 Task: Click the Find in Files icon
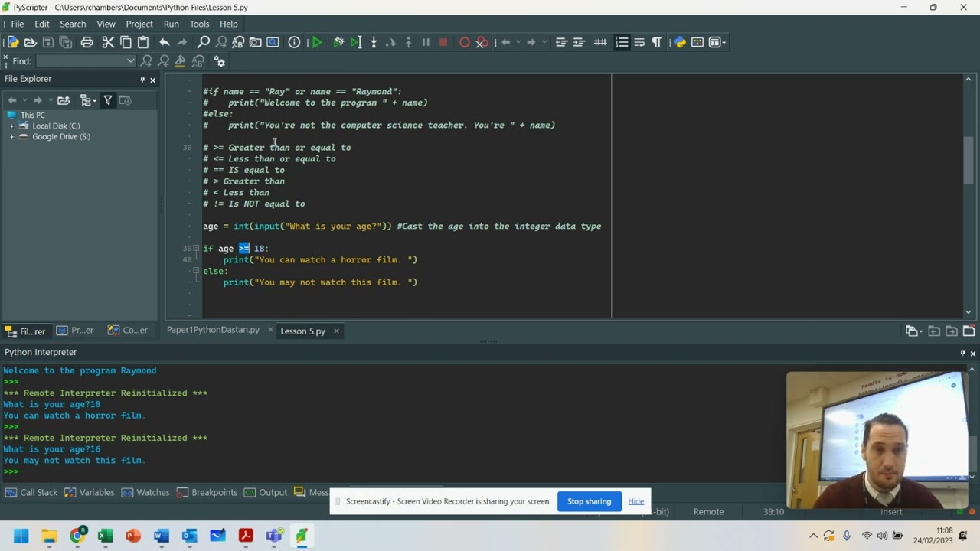[255, 42]
